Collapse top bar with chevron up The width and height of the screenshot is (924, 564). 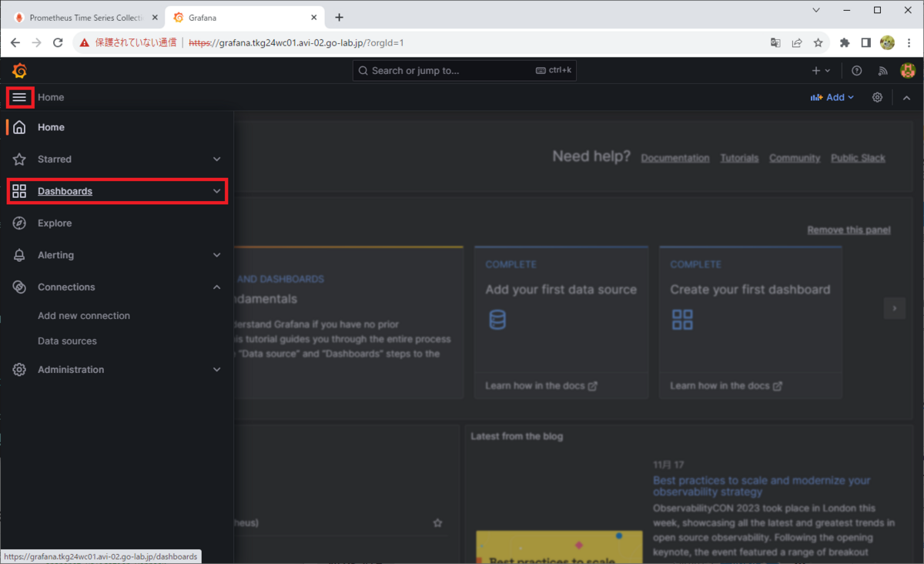906,98
